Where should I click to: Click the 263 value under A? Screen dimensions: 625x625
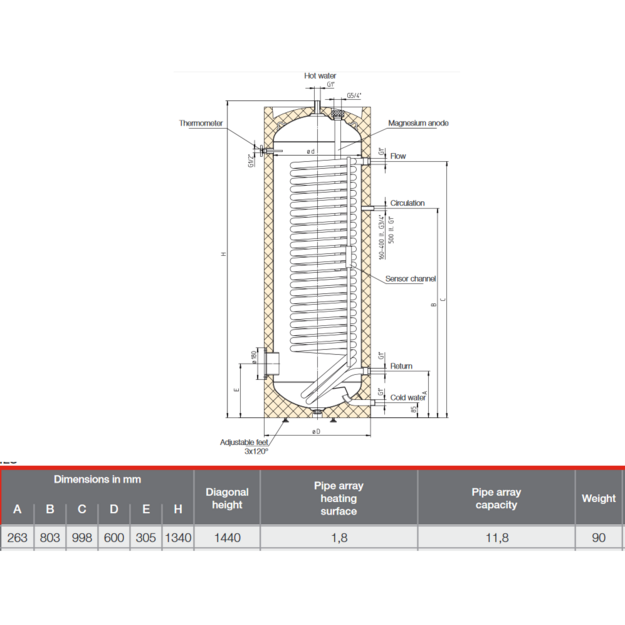coord(17,538)
